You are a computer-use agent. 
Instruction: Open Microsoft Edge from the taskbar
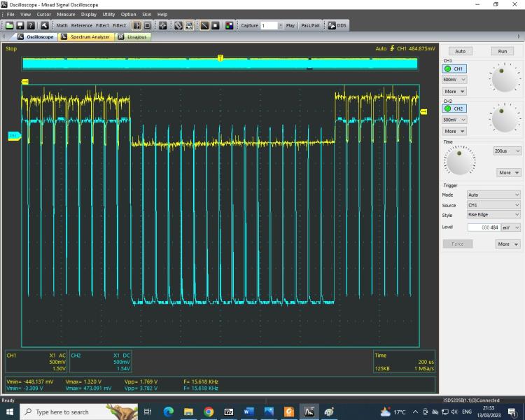(168, 412)
